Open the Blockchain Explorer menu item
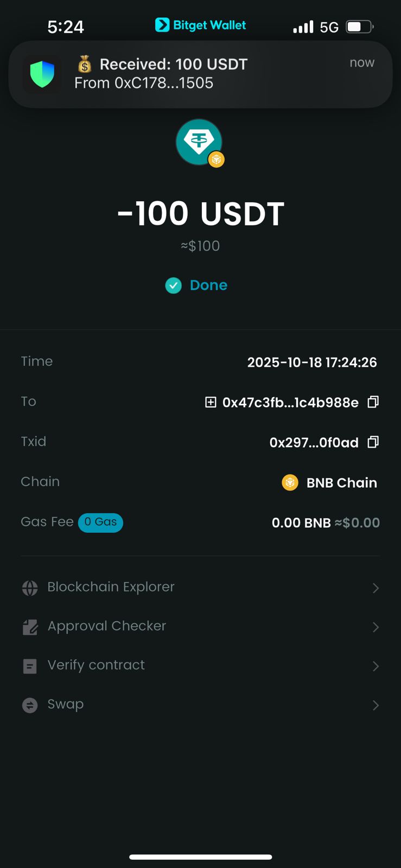The image size is (401, 868). (x=111, y=587)
